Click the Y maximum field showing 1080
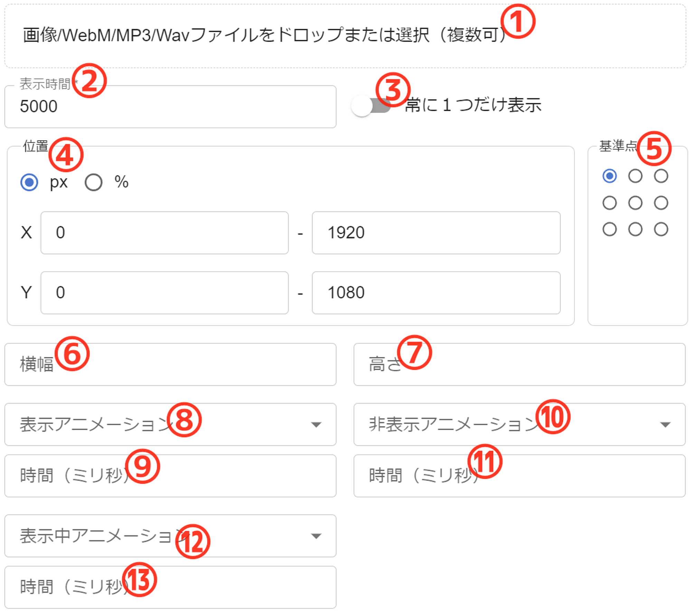The image size is (691, 616). point(436,293)
